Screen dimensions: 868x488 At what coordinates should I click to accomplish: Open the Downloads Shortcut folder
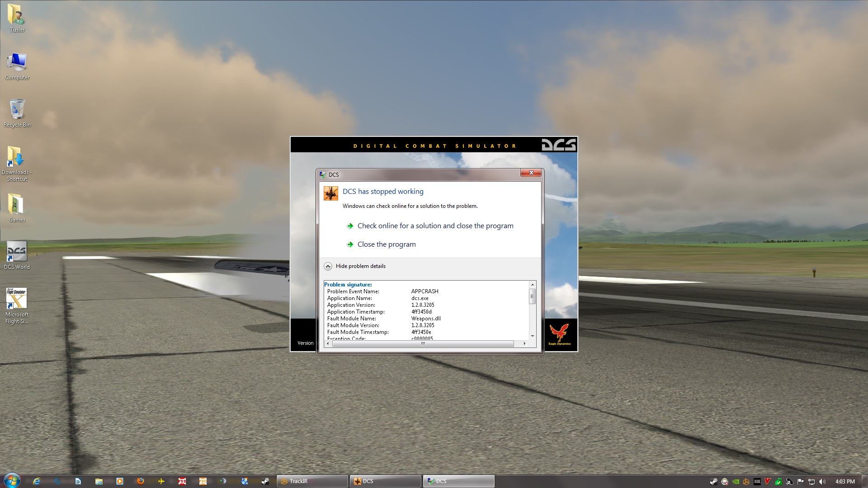[x=17, y=163]
